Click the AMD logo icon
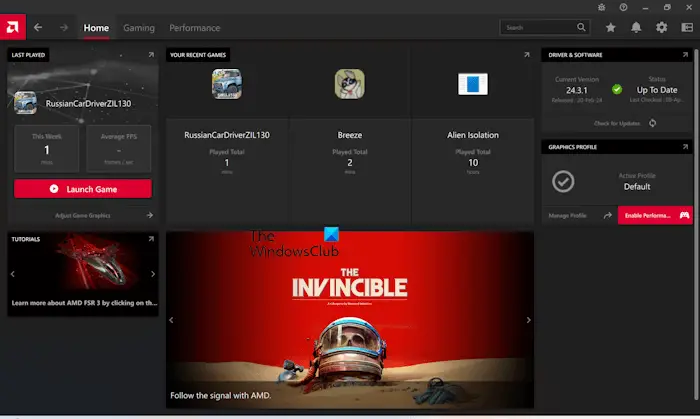 (x=12, y=27)
